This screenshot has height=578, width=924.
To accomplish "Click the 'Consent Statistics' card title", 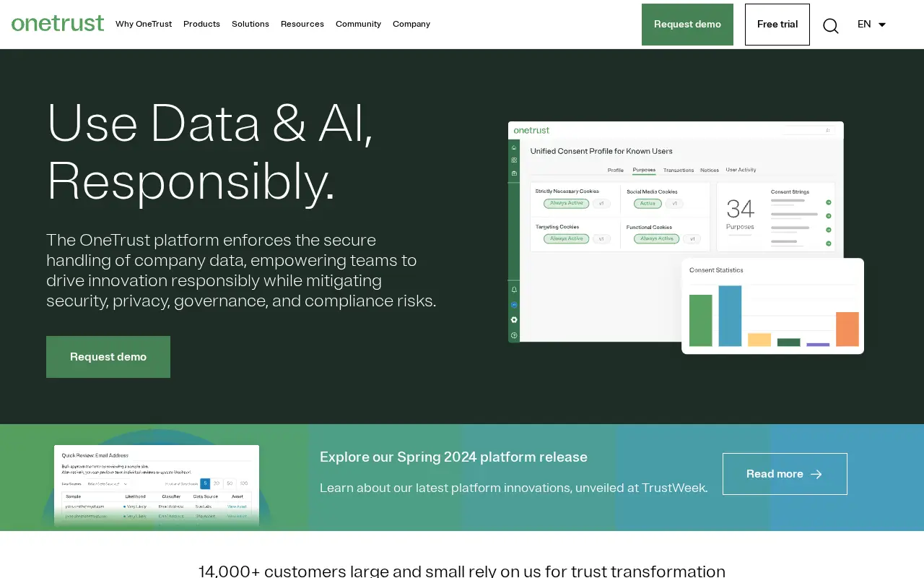I will (716, 270).
